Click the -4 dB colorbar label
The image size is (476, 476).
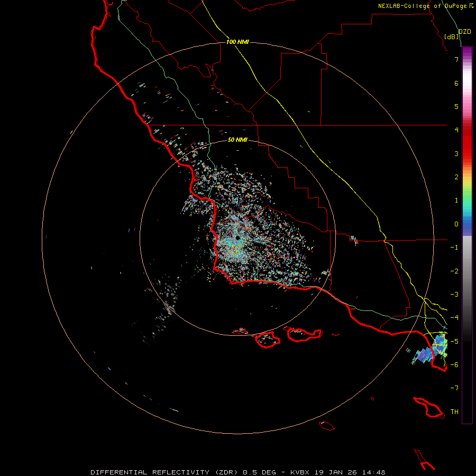(x=454, y=317)
